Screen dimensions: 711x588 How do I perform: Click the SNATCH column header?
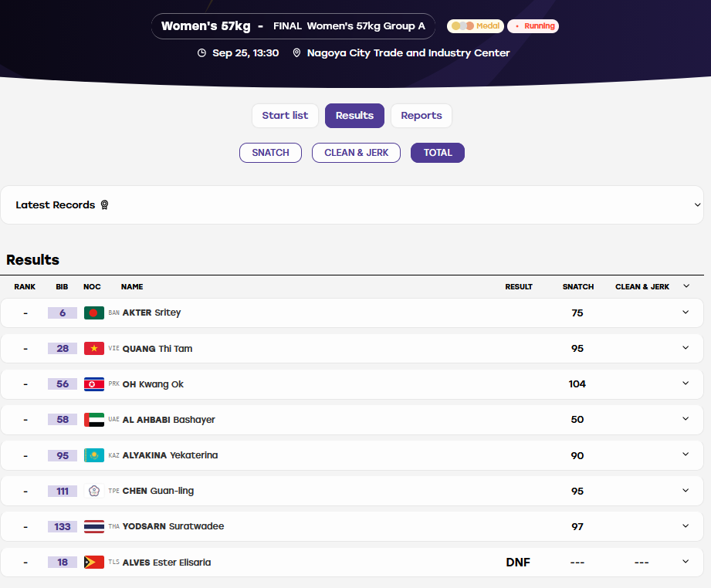578,287
